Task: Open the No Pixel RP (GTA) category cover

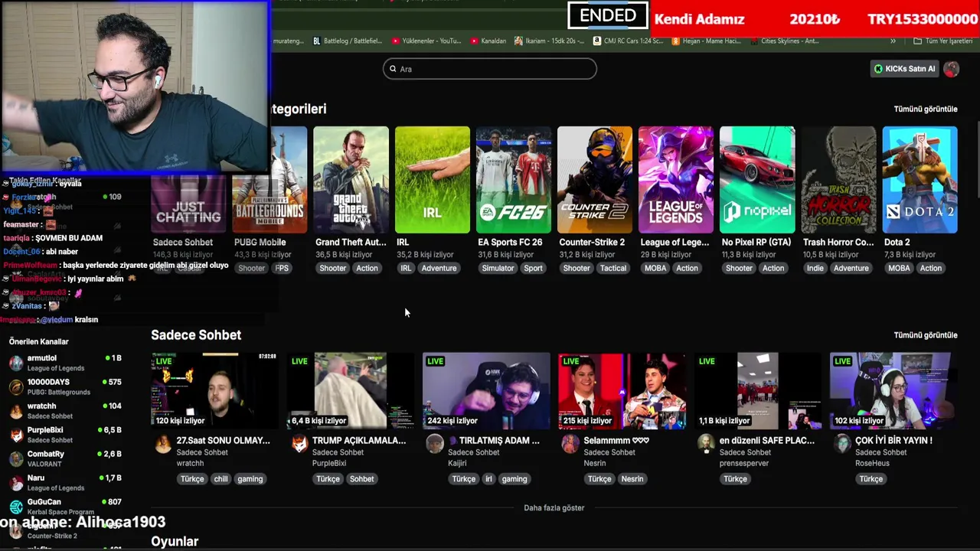Action: click(757, 180)
